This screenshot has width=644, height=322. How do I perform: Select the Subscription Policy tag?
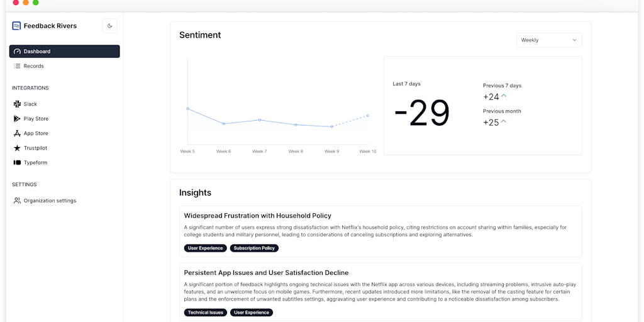254,248
